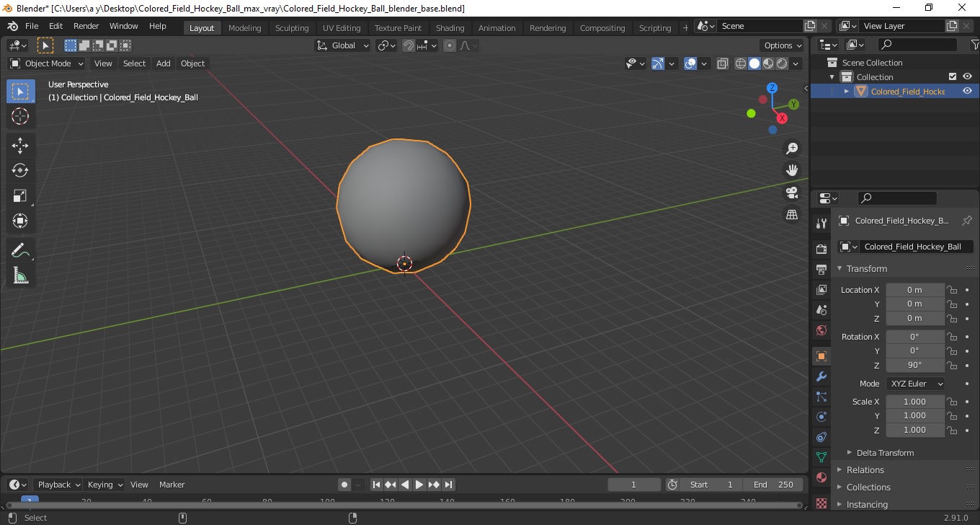
Task: Open the timeline Playback popover
Action: (x=59, y=485)
